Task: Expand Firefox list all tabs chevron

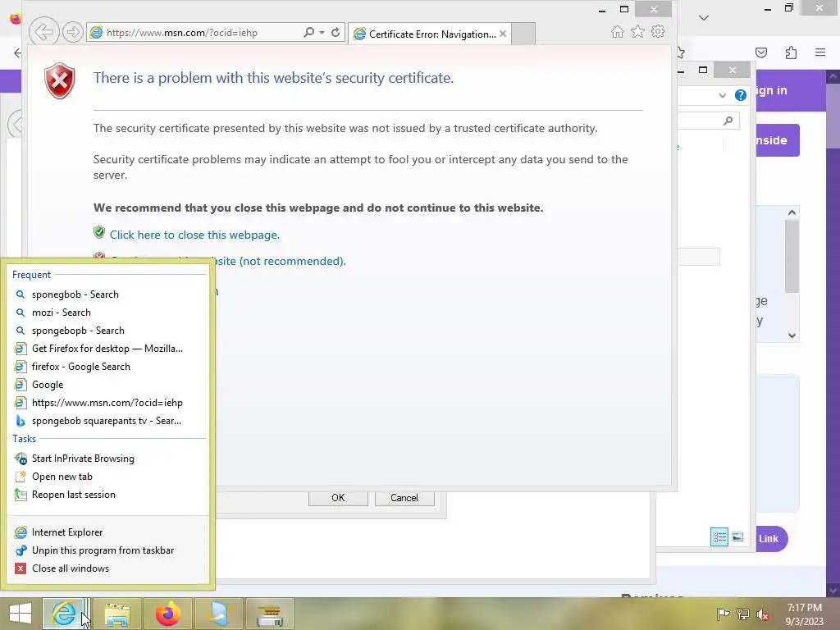Action: pos(704,18)
